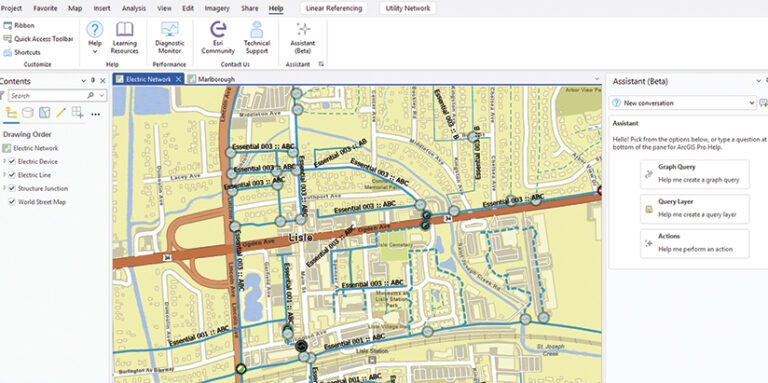Launch the Assistant group dialog launcher

click(321, 64)
